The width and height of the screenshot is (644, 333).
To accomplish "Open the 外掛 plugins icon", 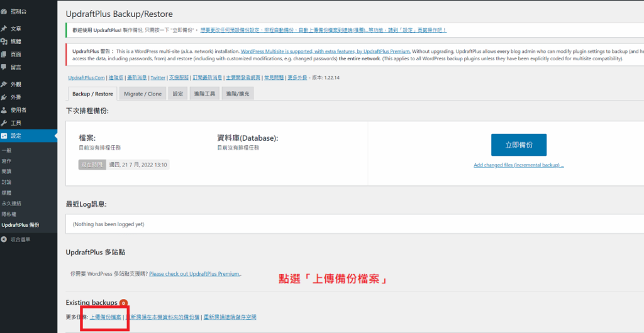I will [x=4, y=97].
